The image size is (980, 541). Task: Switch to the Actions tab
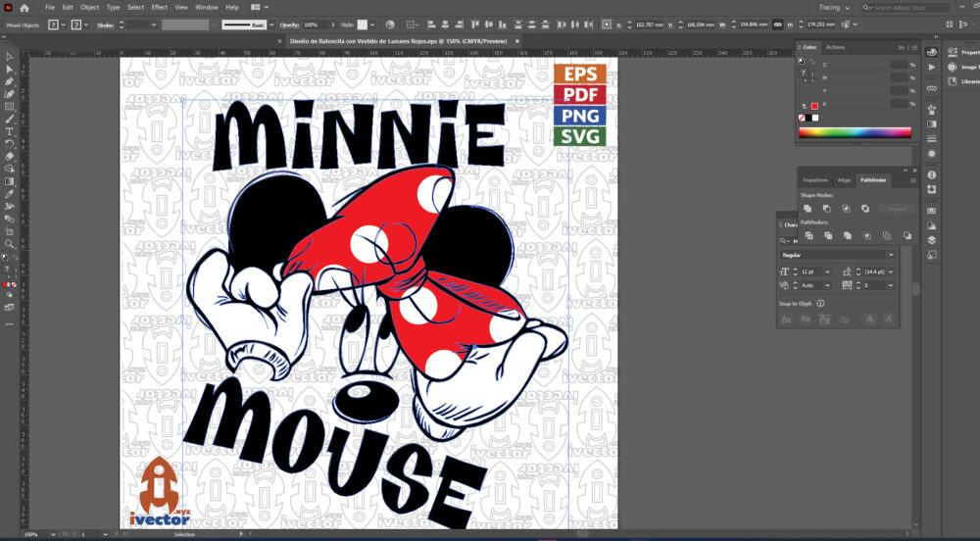(x=835, y=47)
